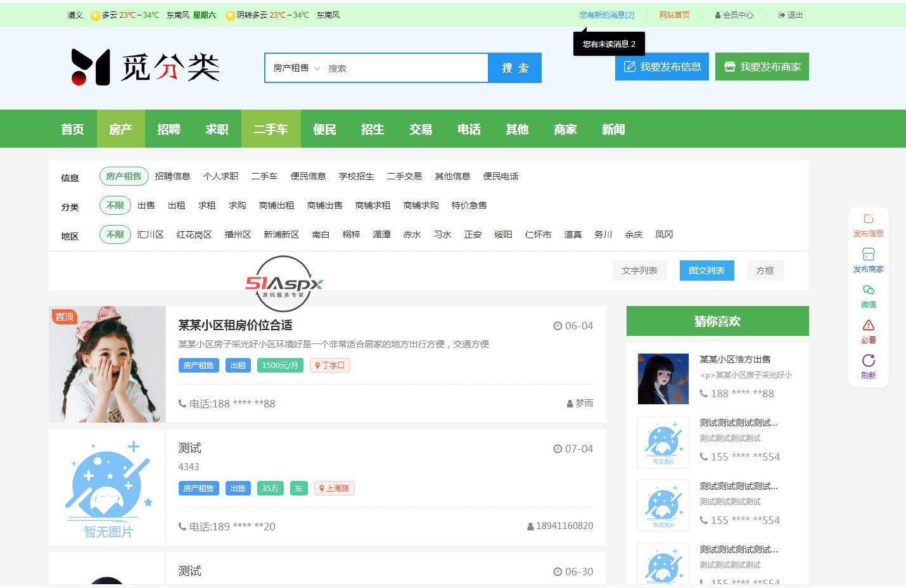Open listing title 某某小区租房价位合适

[235, 325]
